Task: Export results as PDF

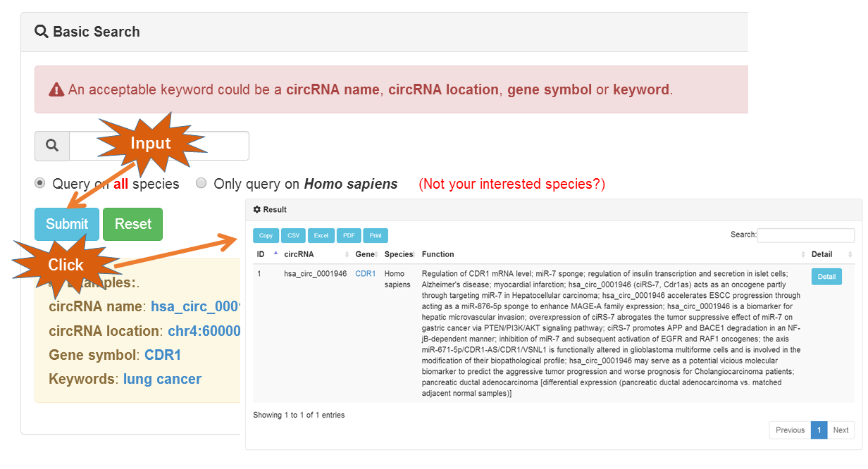Action: [x=349, y=236]
